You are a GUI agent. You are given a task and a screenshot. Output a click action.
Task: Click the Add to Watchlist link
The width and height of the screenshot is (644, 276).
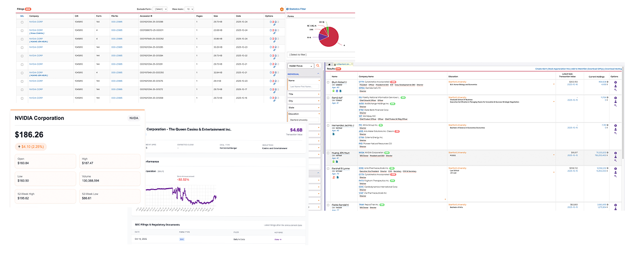click(579, 69)
